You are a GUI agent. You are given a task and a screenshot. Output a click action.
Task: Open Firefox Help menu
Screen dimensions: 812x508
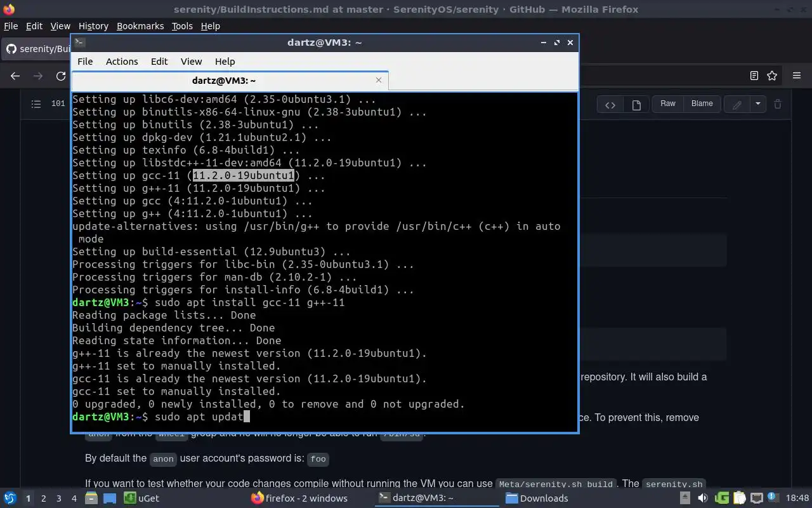pos(210,26)
